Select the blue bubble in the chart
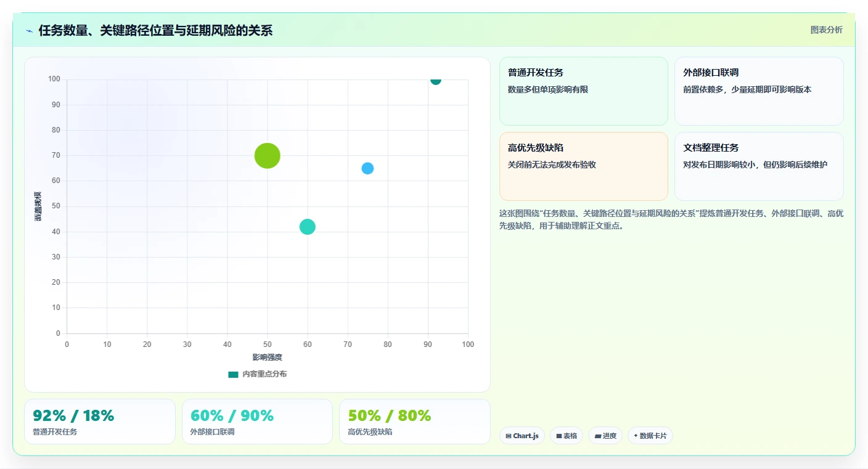 point(367,168)
